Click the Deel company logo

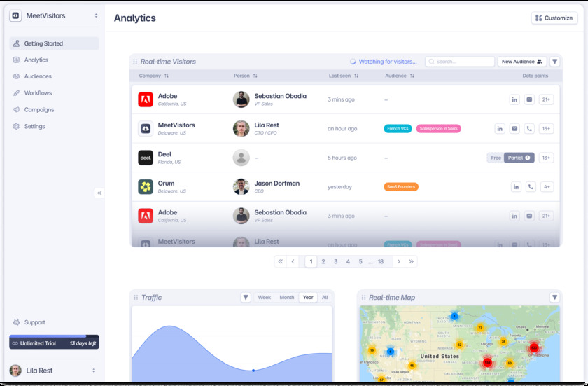coord(146,158)
